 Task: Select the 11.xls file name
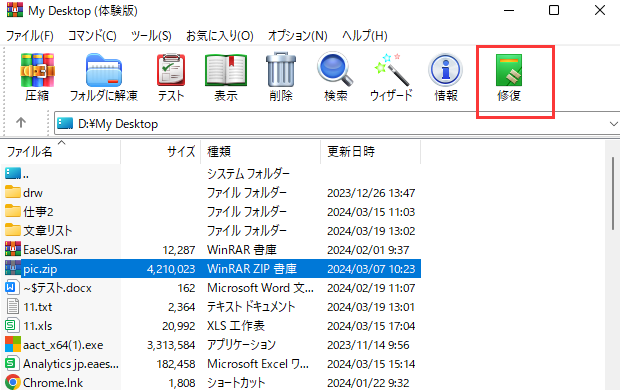(x=38, y=326)
